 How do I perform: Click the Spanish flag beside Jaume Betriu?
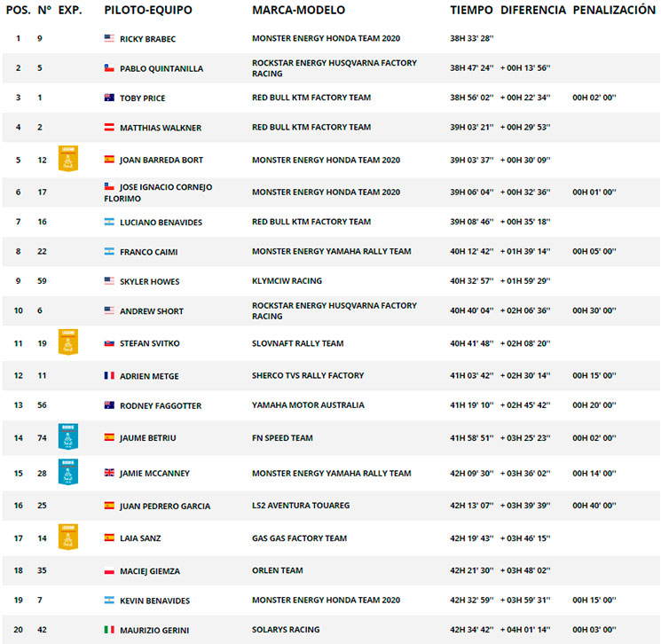click(x=109, y=437)
